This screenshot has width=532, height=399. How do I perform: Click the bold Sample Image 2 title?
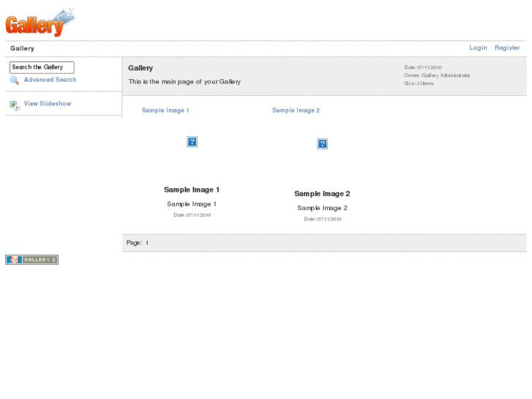(322, 194)
